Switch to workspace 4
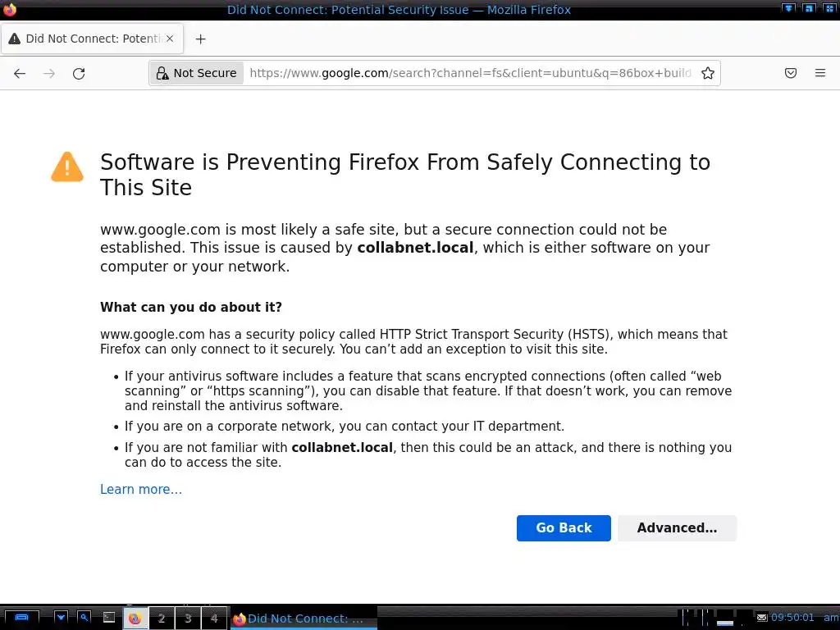 214,619
